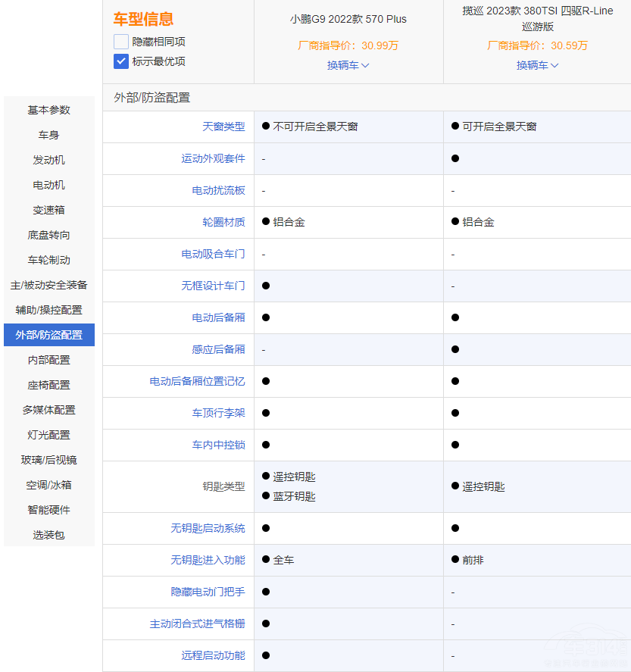Click the 远程启动功能 link
This screenshot has height=672, width=631.
(213, 655)
